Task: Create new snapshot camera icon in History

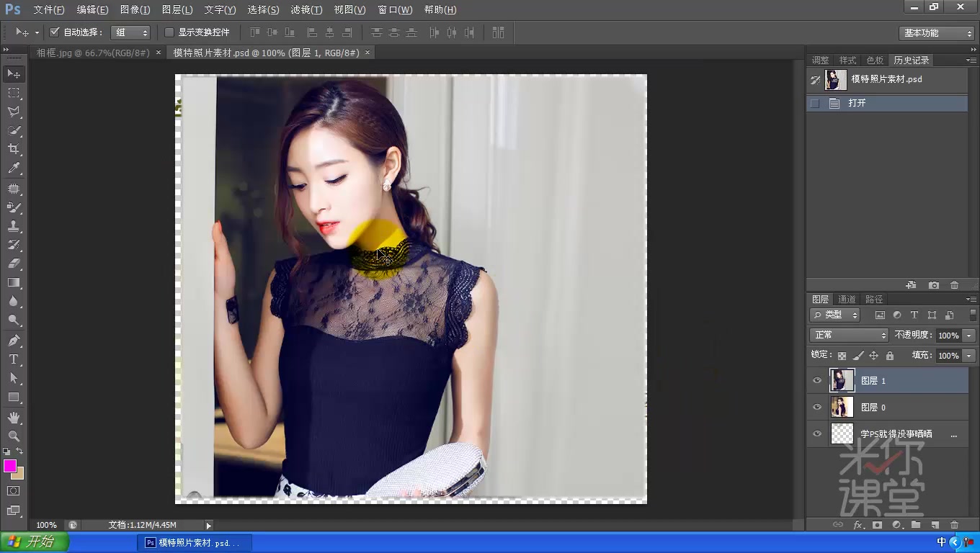Action: 934,285
